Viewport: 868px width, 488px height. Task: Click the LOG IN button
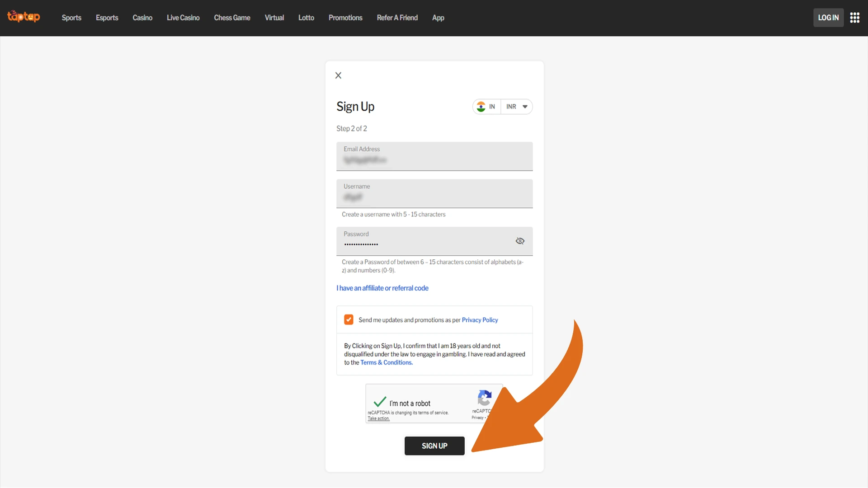coord(828,18)
